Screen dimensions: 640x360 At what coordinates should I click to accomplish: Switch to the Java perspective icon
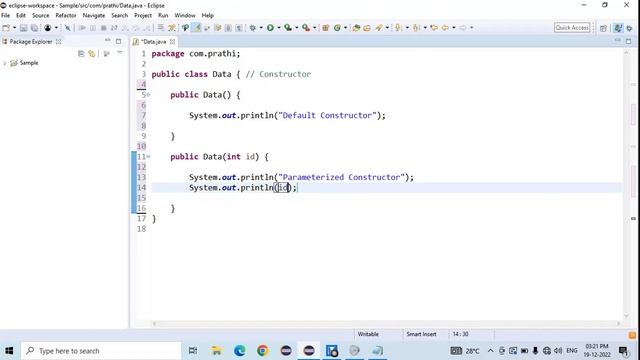618,28
